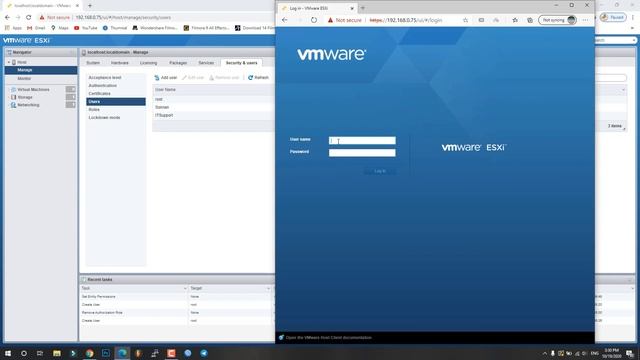Open Networking in the Navigator
The image size is (640, 360).
point(29,105)
